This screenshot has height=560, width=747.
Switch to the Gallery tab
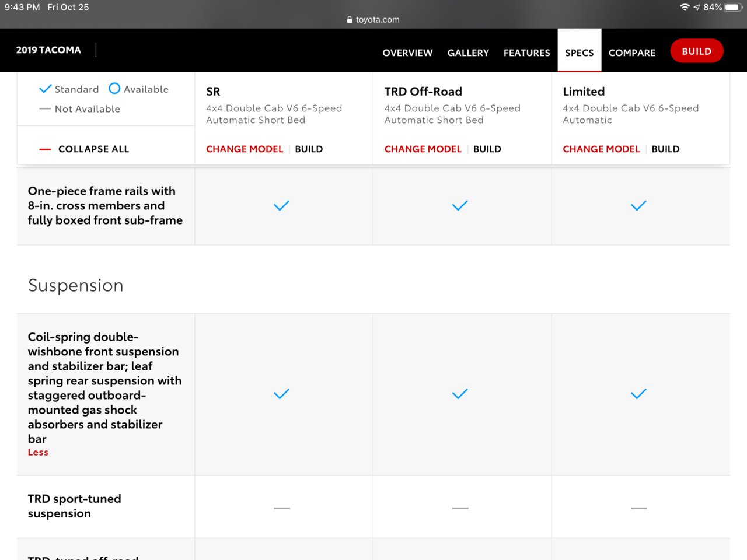tap(468, 52)
